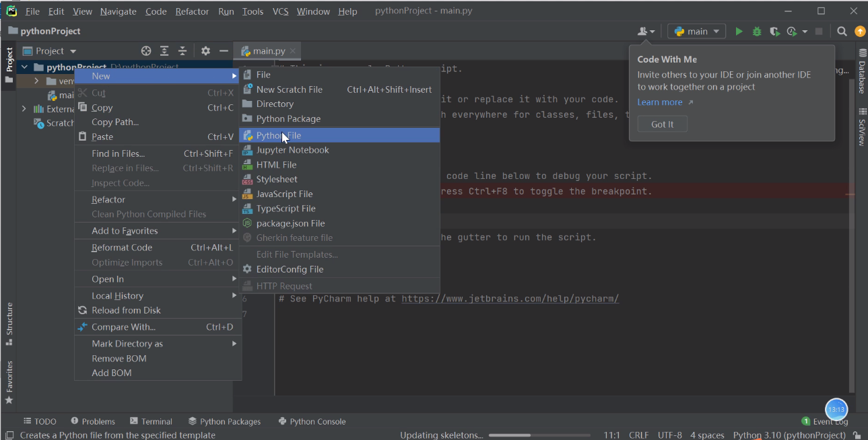Open the main run configuration dropdown
Screen dimensions: 868x440
696,32
